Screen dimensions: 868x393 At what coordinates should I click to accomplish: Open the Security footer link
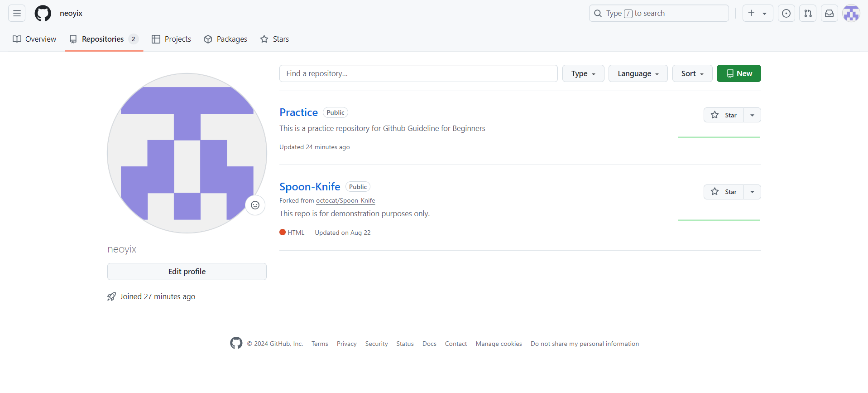(x=377, y=344)
